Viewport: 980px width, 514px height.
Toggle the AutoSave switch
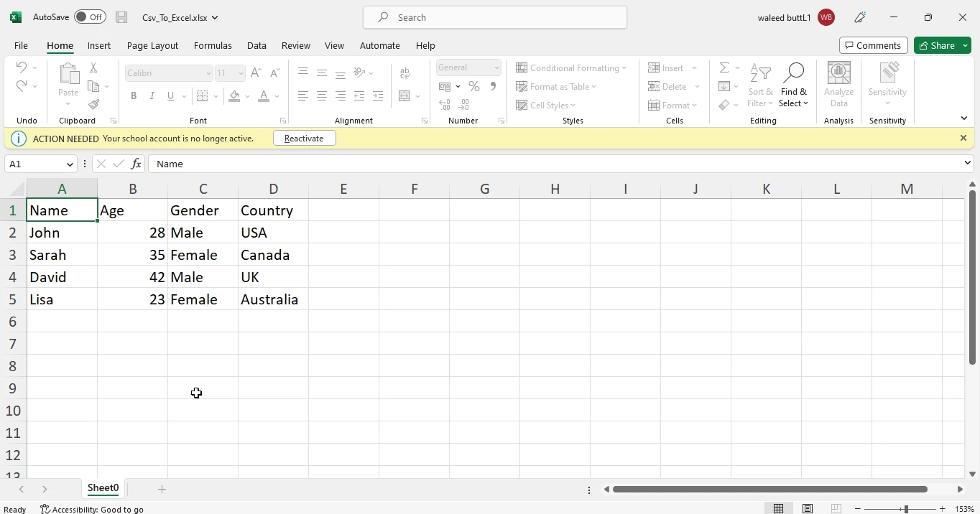[x=90, y=17]
